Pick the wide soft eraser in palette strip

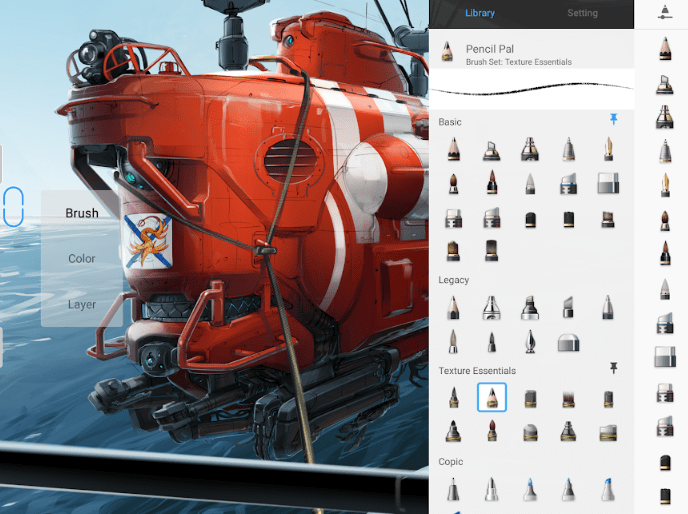665,356
